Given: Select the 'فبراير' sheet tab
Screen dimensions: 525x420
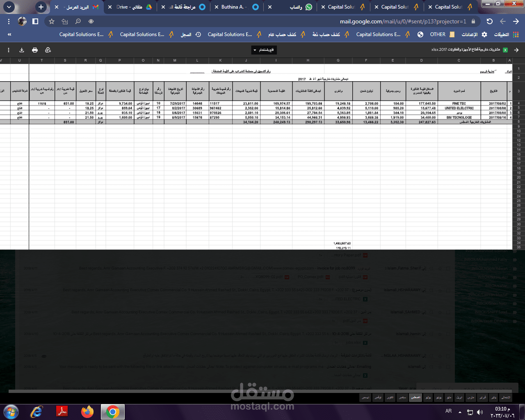Looking at the screenshot, I should [x=483, y=397].
